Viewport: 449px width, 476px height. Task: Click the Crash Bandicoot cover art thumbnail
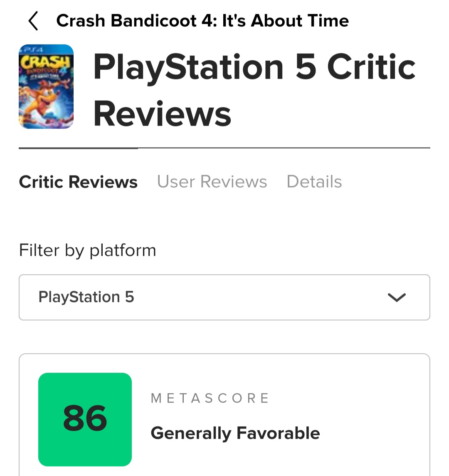[x=46, y=86]
